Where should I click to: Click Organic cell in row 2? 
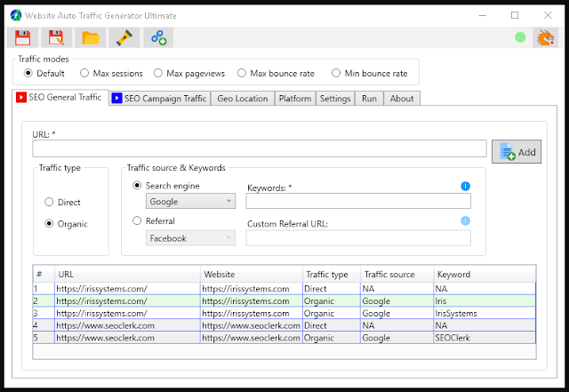[332, 301]
